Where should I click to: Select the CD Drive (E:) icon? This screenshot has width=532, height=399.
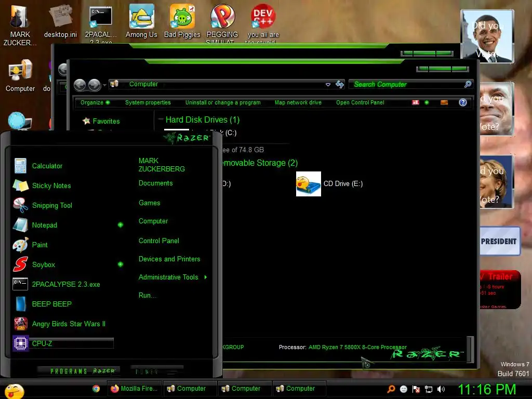point(309,184)
